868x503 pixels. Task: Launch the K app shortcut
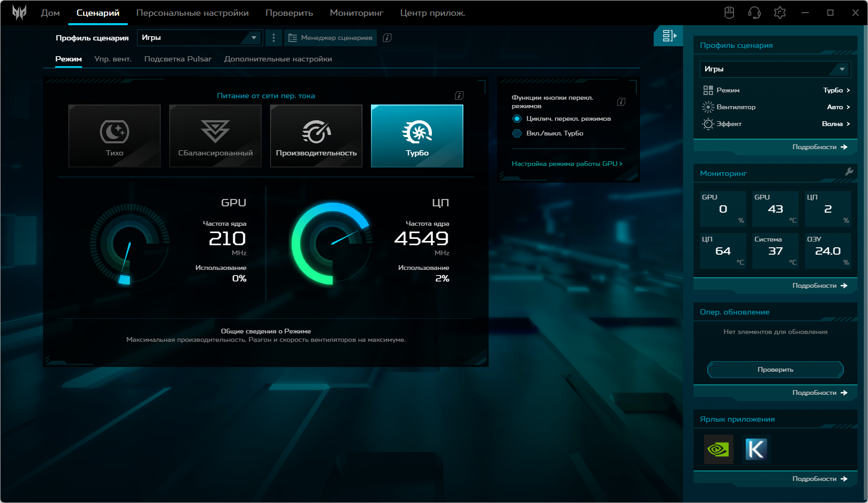coord(756,449)
